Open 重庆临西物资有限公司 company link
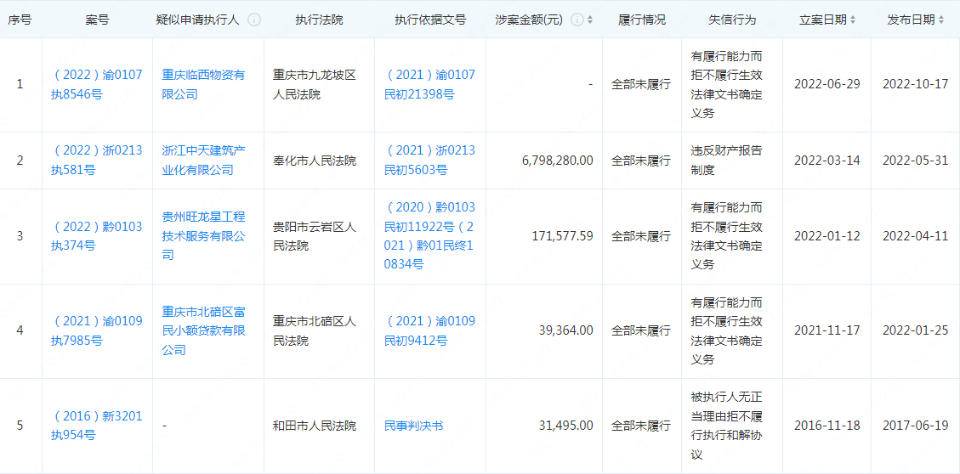The image size is (960, 474). pos(203,85)
